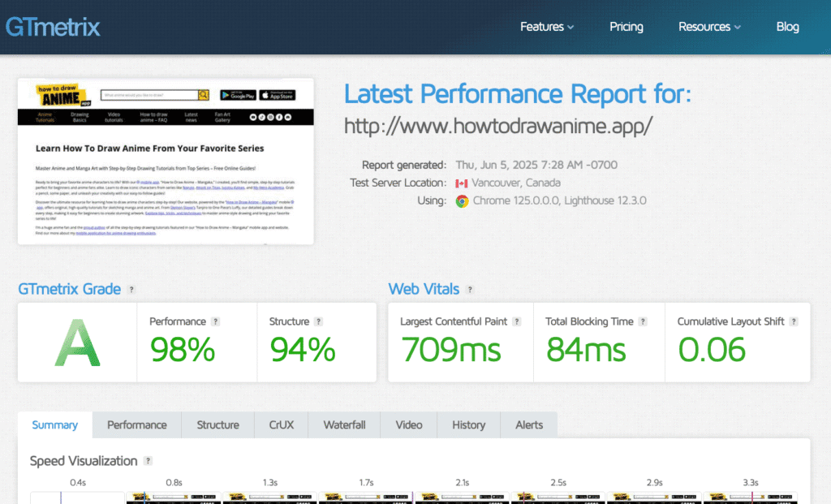Click the GTmetrix logo
831x504 pixels.
pyautogui.click(x=53, y=27)
